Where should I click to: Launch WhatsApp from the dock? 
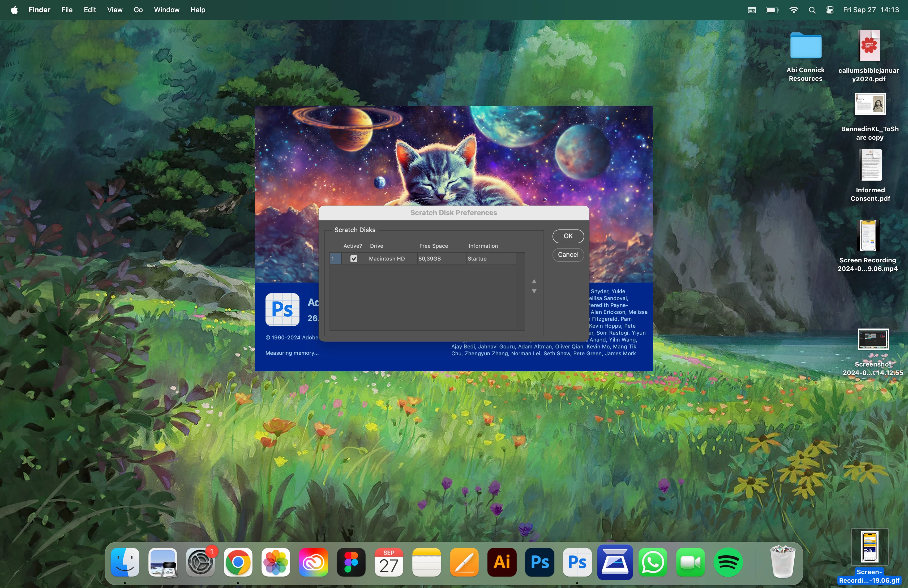tap(653, 562)
